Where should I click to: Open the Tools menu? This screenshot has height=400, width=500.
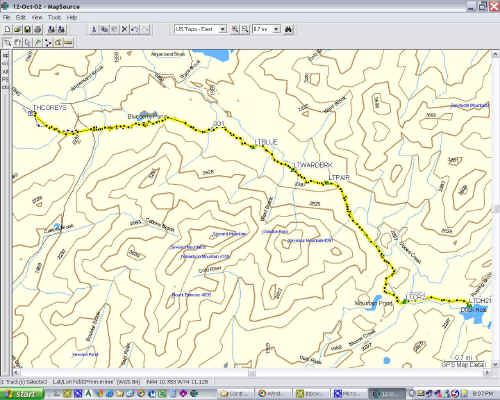[54, 17]
